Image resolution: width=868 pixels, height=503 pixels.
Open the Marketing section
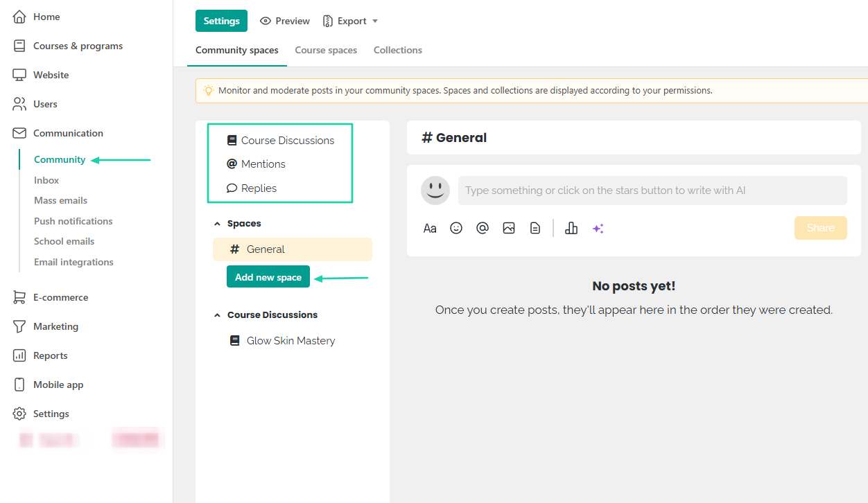55,326
